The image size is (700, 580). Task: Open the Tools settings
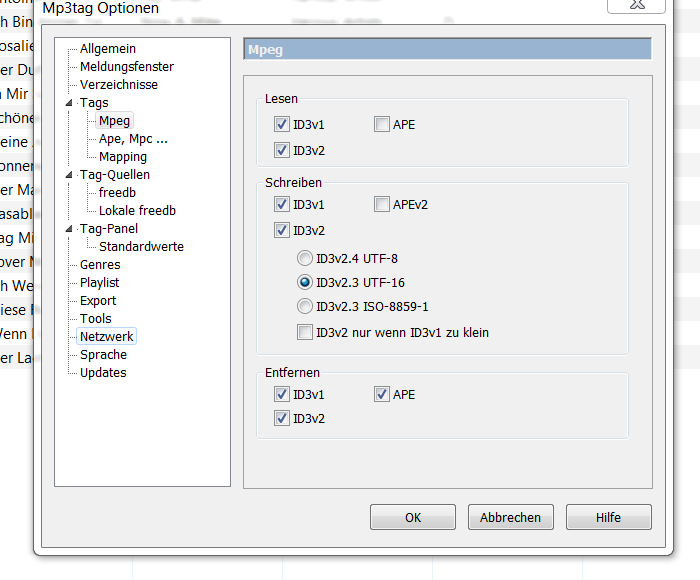(96, 318)
